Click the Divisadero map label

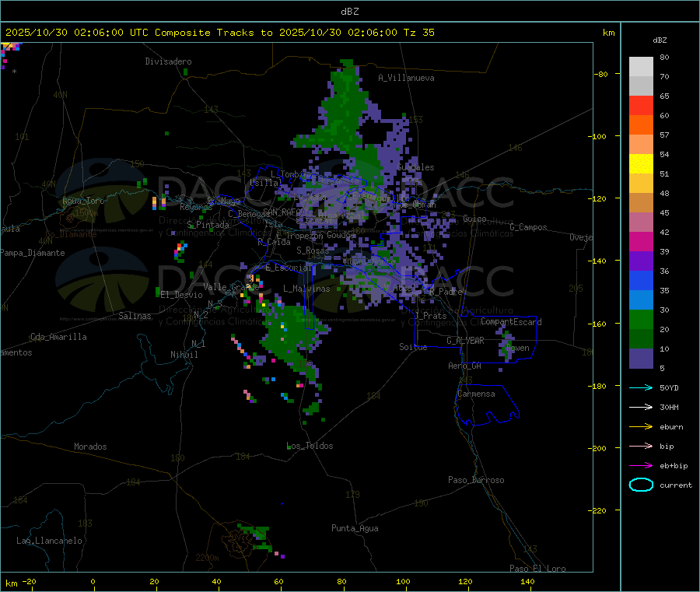168,61
